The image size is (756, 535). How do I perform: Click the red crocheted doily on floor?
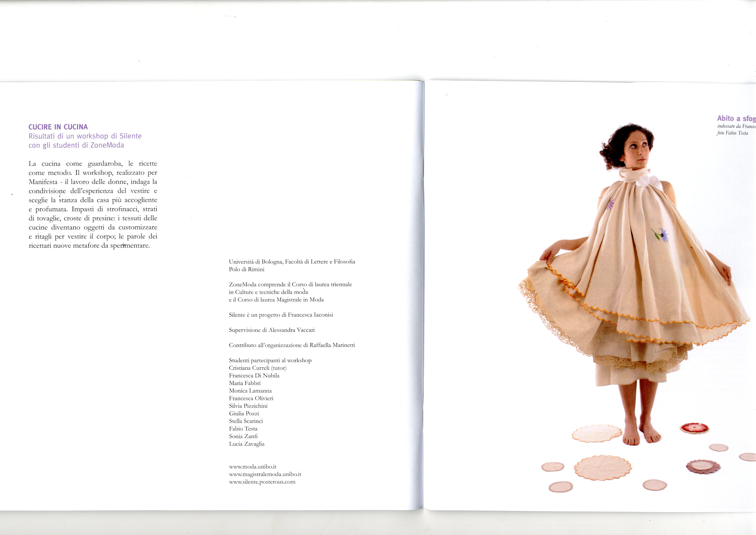[x=694, y=428]
